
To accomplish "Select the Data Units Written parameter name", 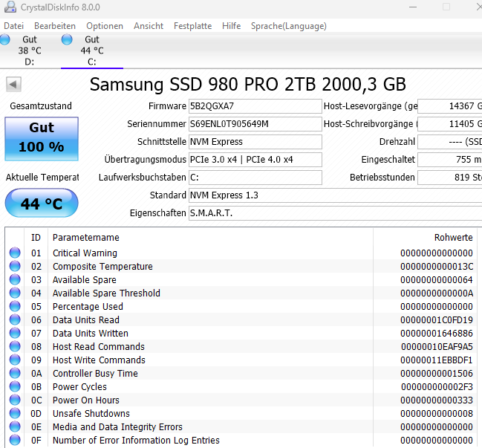I will point(91,334).
